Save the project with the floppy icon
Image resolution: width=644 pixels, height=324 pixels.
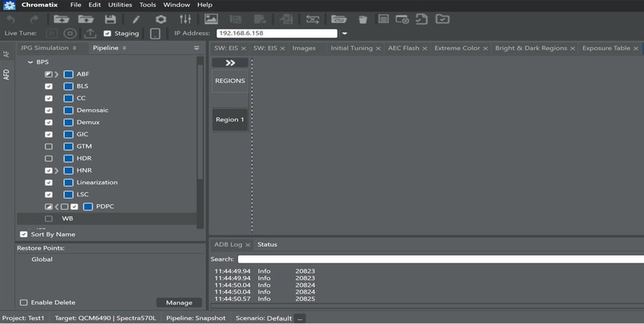point(110,19)
